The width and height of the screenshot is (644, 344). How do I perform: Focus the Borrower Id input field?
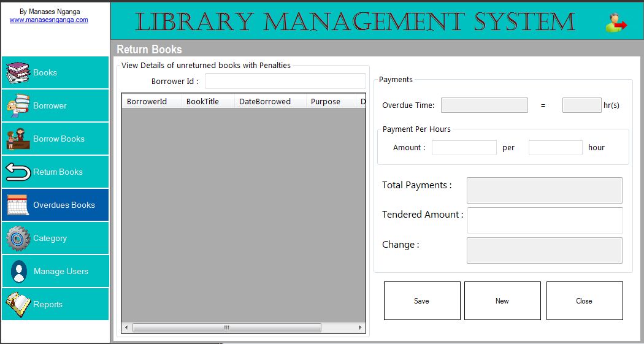click(x=285, y=82)
